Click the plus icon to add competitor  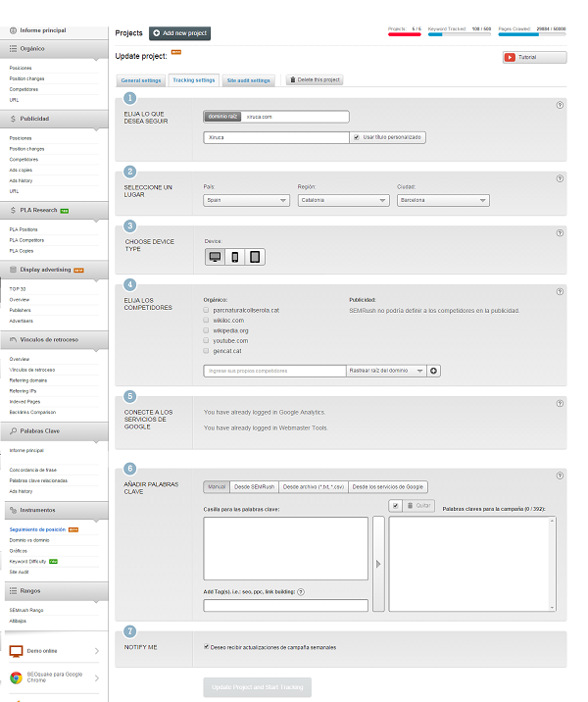click(433, 371)
